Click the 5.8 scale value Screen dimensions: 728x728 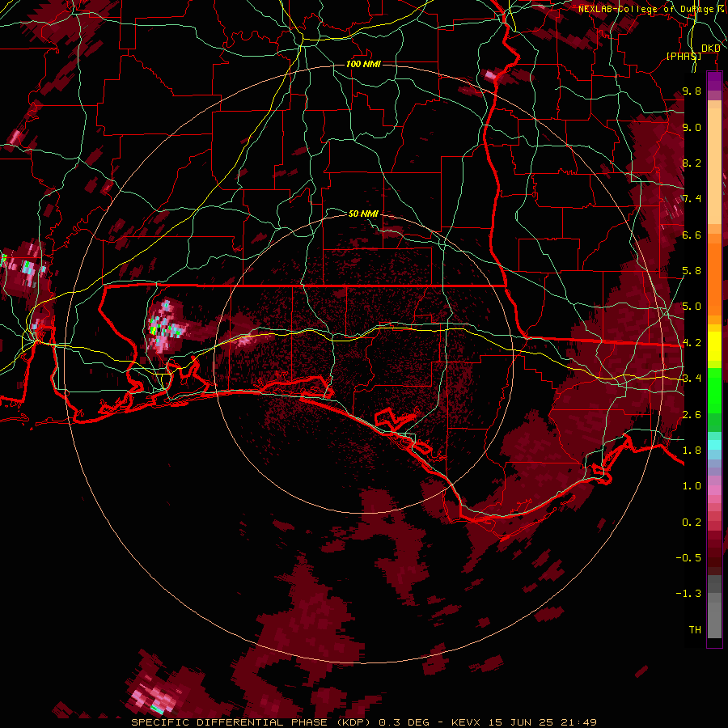[x=692, y=270]
